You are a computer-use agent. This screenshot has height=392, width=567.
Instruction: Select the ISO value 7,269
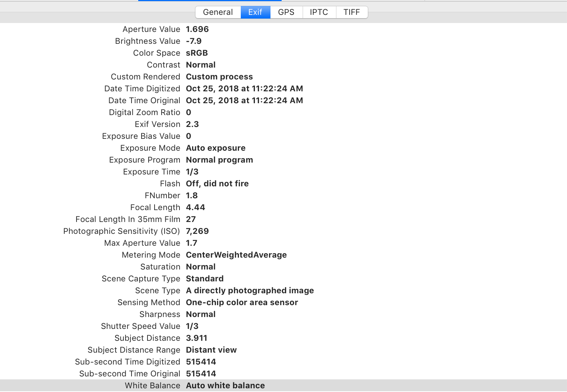pyautogui.click(x=197, y=231)
